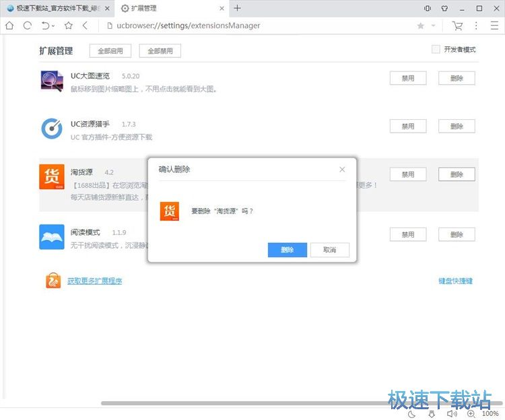Disable the 阅读模式 extension
Image resolution: width=505 pixels, height=420 pixels.
pyautogui.click(x=408, y=235)
